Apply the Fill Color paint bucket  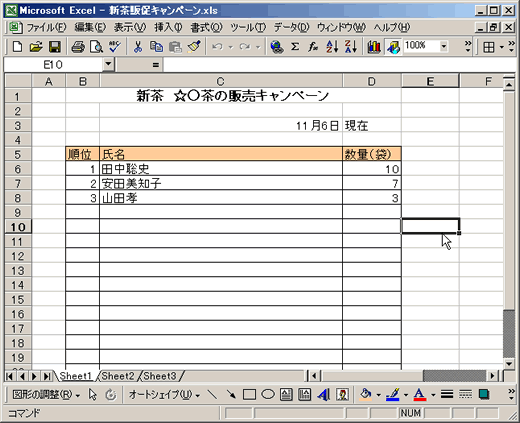click(x=366, y=395)
